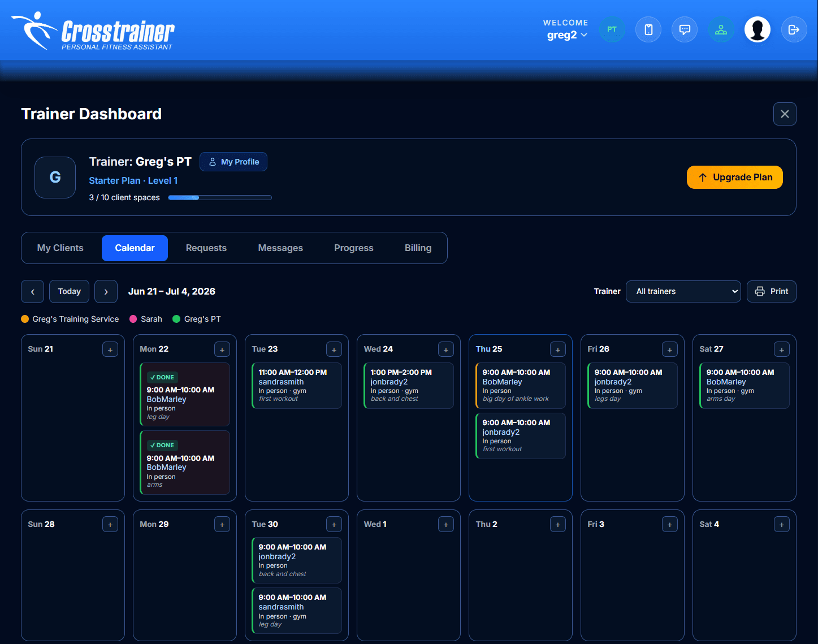The height and width of the screenshot is (644, 818).
Task: Add a session on Wed 1
Action: pos(446,525)
